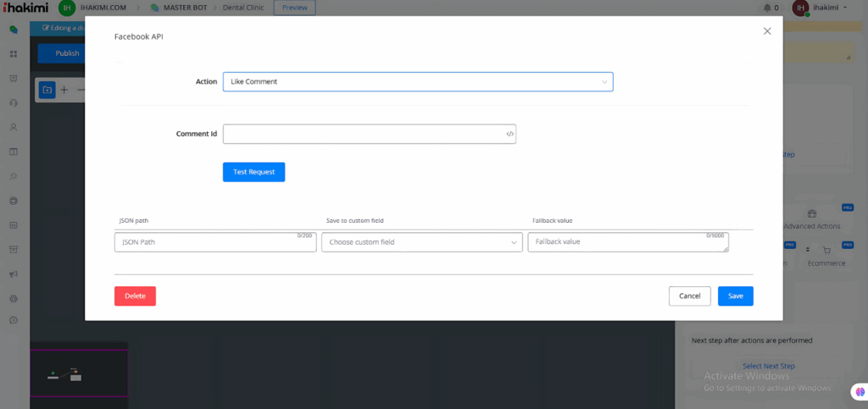
Task: Open the ihakimi user account menu
Action: [x=821, y=8]
